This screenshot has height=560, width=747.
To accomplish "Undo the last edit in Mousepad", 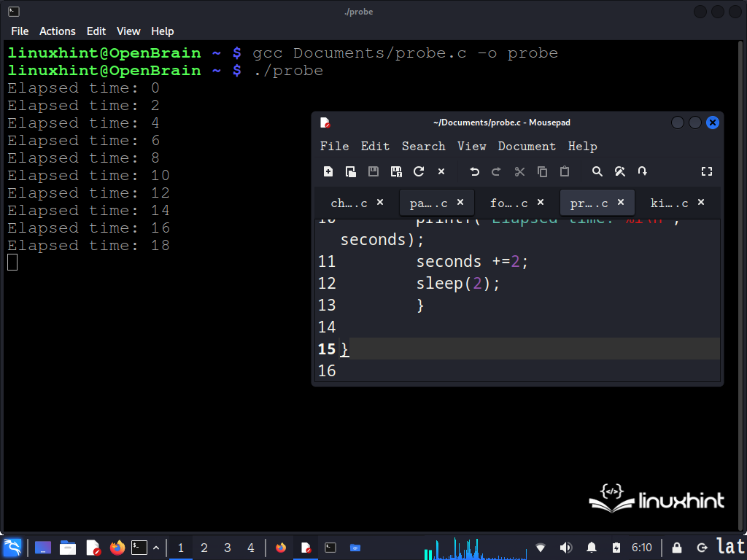I will click(x=474, y=172).
